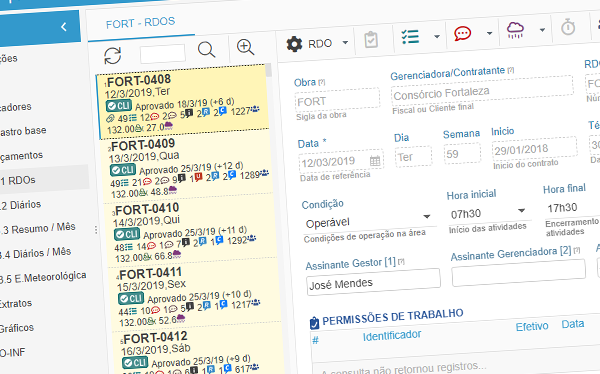The image size is (600, 374).
Task: Open Resumo / Mês in the sidebar
Action: [x=38, y=229]
